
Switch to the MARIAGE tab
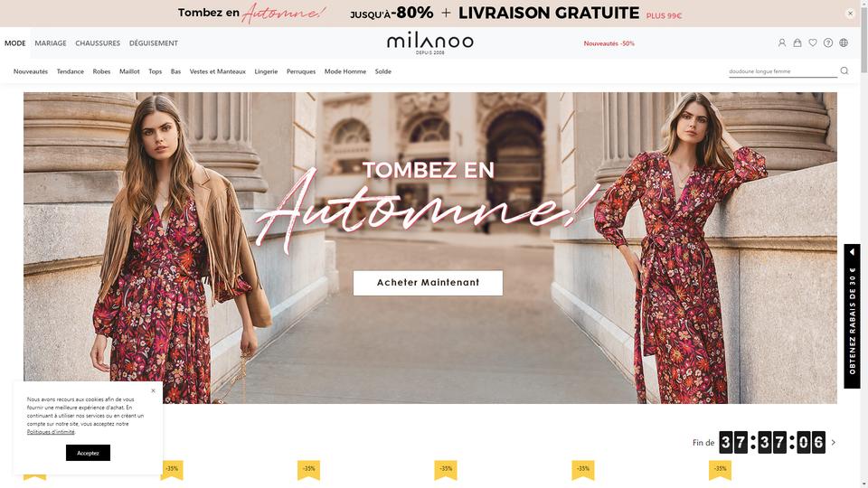[51, 43]
